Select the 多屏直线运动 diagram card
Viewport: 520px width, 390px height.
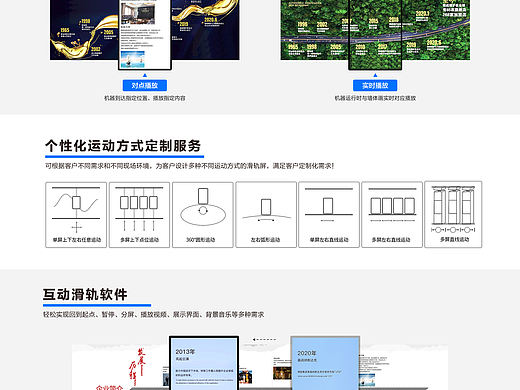[x=453, y=214]
